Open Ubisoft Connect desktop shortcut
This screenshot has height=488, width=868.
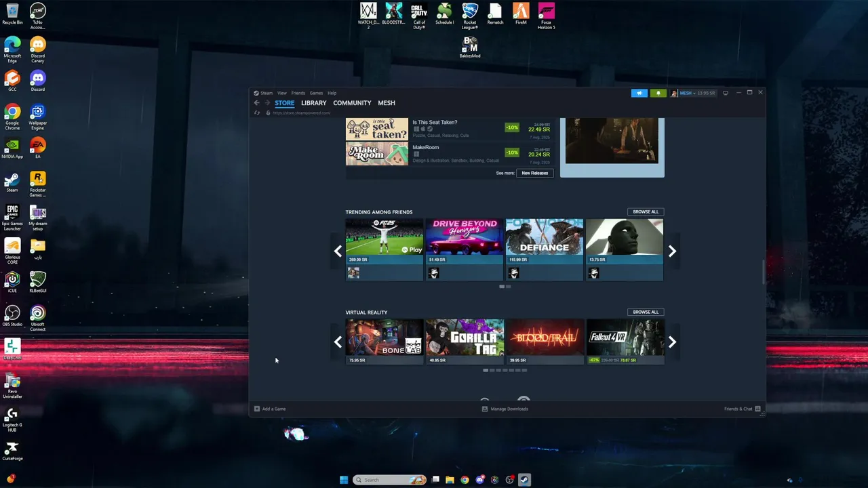[38, 319]
